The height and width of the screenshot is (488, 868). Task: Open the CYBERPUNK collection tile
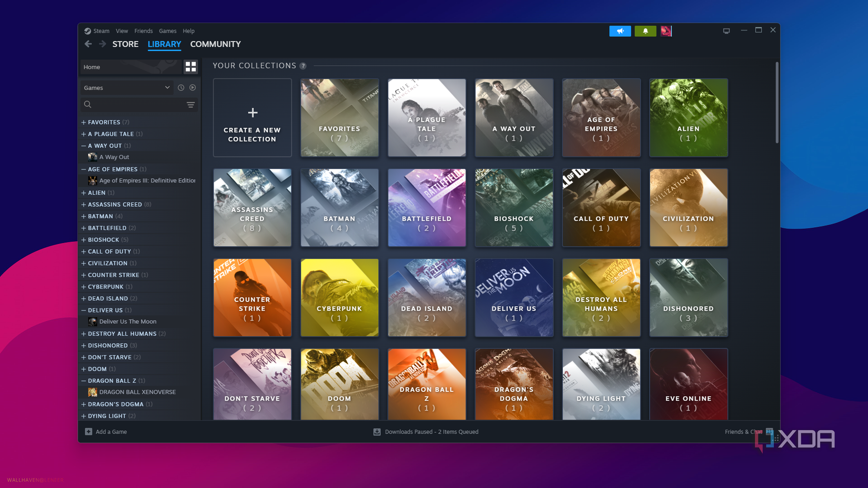click(x=339, y=297)
